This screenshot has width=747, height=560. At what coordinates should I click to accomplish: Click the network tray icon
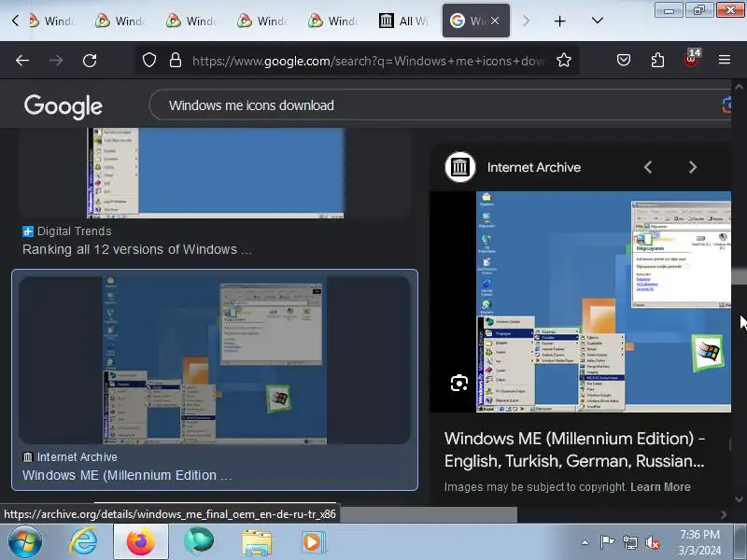[x=629, y=542]
